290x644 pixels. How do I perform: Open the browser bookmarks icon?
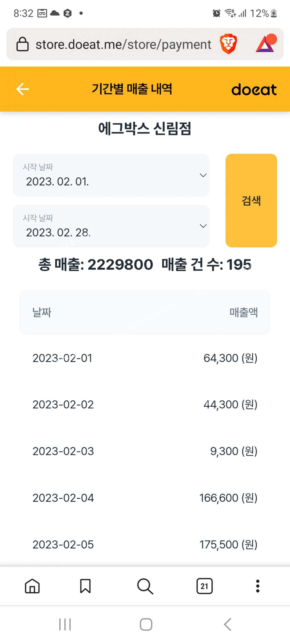click(86, 586)
